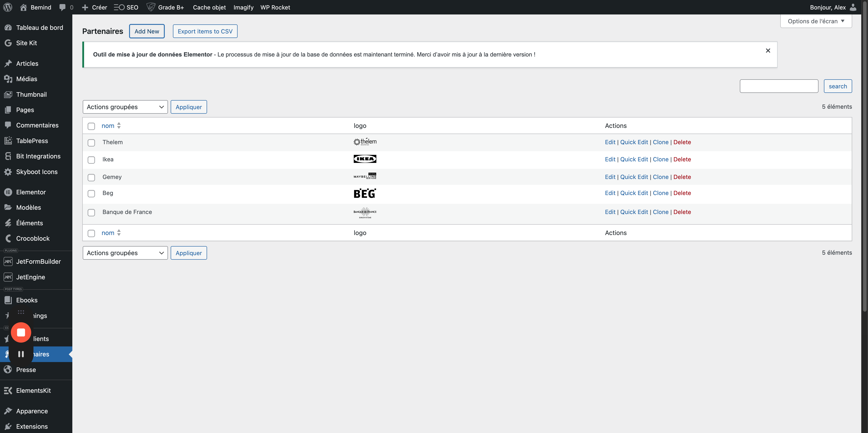Open the WP Rocket admin bar menu
The height and width of the screenshot is (433, 868).
[x=275, y=7]
